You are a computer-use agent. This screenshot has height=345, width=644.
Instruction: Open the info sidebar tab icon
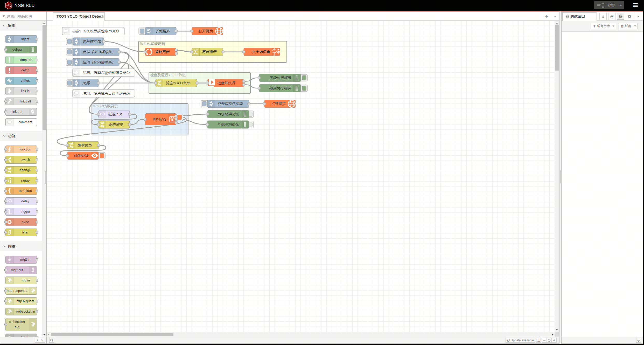point(603,16)
